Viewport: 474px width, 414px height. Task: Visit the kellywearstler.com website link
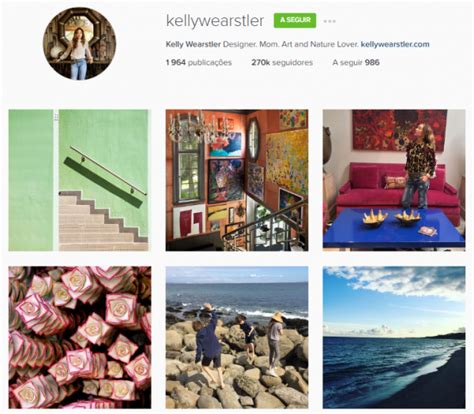click(395, 44)
